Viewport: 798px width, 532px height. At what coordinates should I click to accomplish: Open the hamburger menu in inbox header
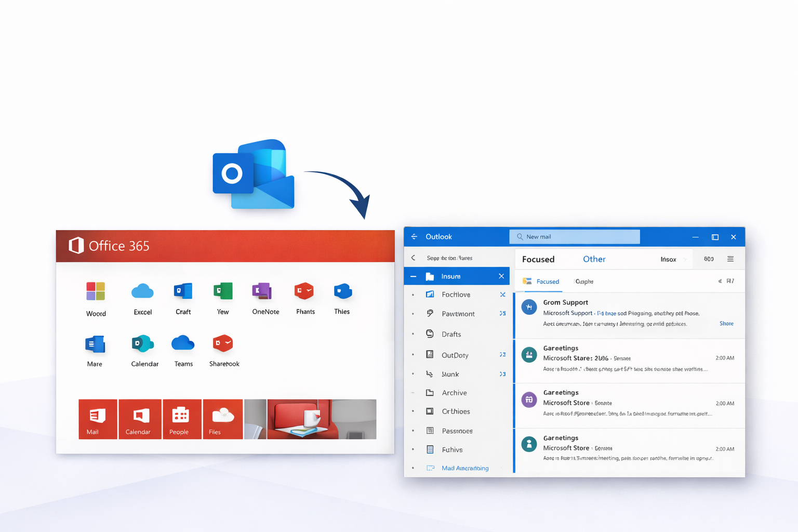[730, 259]
